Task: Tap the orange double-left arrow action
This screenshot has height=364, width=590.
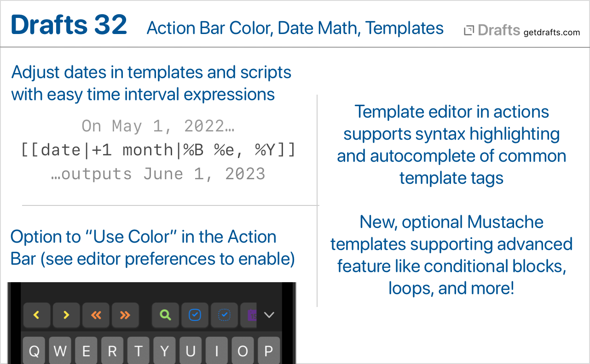Action: [x=96, y=315]
